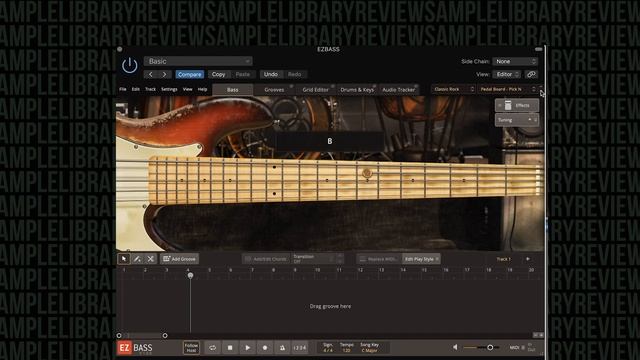Start playback with the Play button
Screen dimensions: 640x360
tap(247, 348)
